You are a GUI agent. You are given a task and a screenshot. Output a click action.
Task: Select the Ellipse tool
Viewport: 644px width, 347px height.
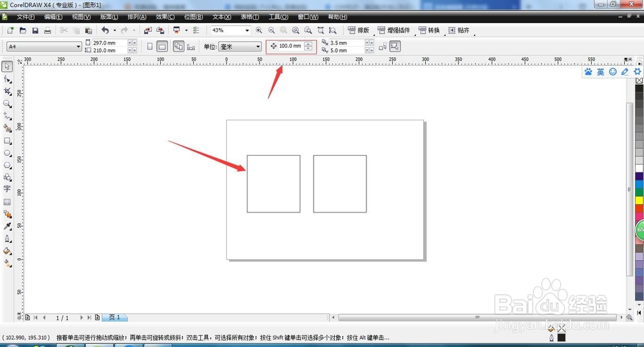7,153
